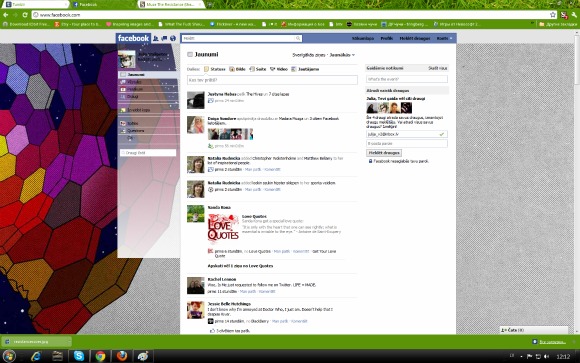Open the Love Quotes image thumbnail
The image size is (580, 363).
point(223,229)
